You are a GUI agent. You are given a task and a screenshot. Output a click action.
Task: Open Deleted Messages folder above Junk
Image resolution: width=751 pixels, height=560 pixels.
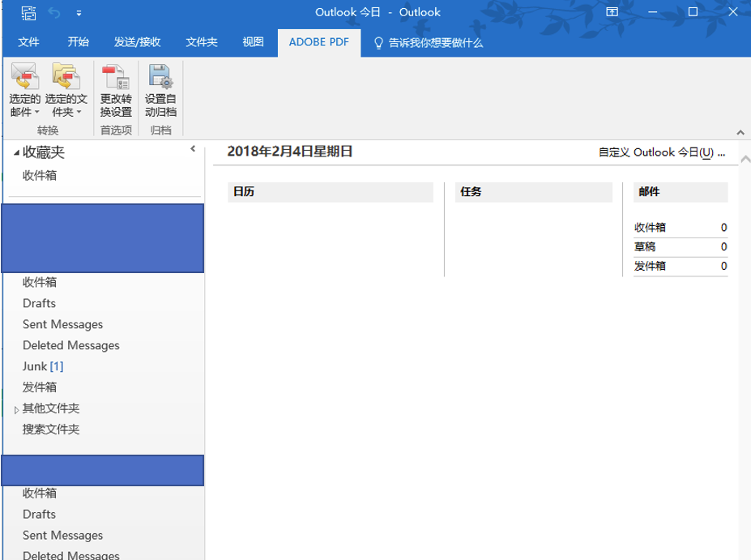tap(70, 345)
